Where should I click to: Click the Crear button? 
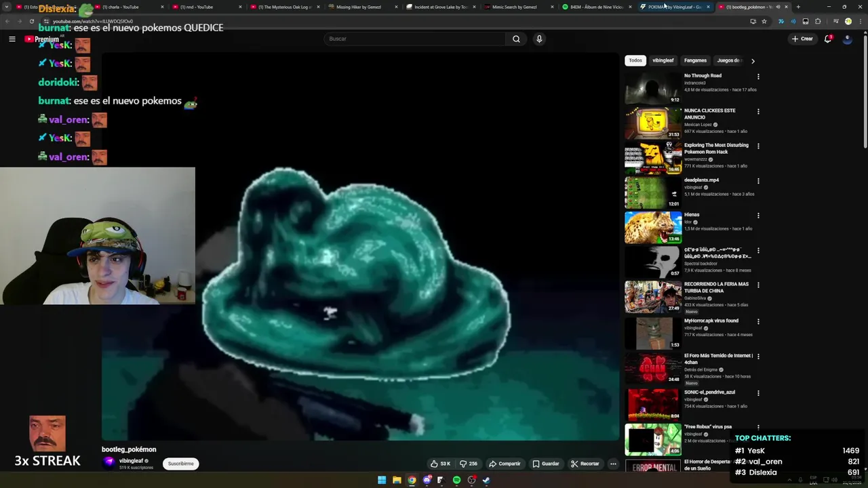click(802, 39)
